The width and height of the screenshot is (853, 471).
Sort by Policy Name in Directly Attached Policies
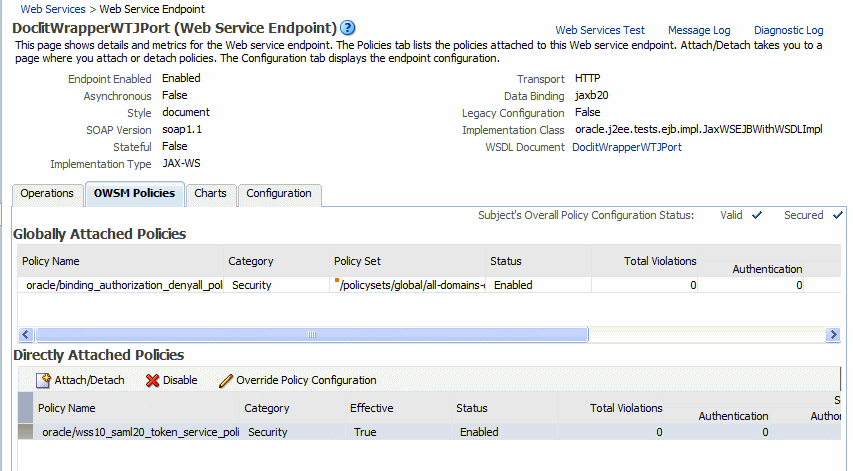coord(67,408)
